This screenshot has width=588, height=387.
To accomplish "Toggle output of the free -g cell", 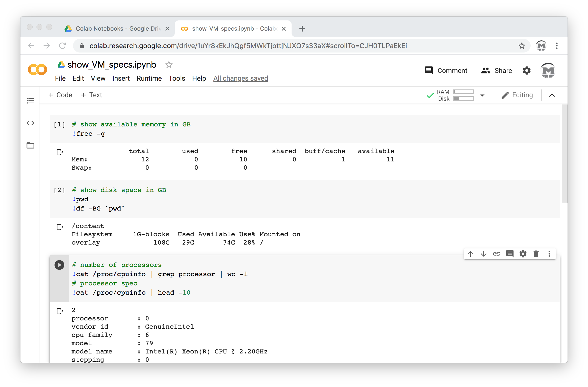I will [60, 152].
